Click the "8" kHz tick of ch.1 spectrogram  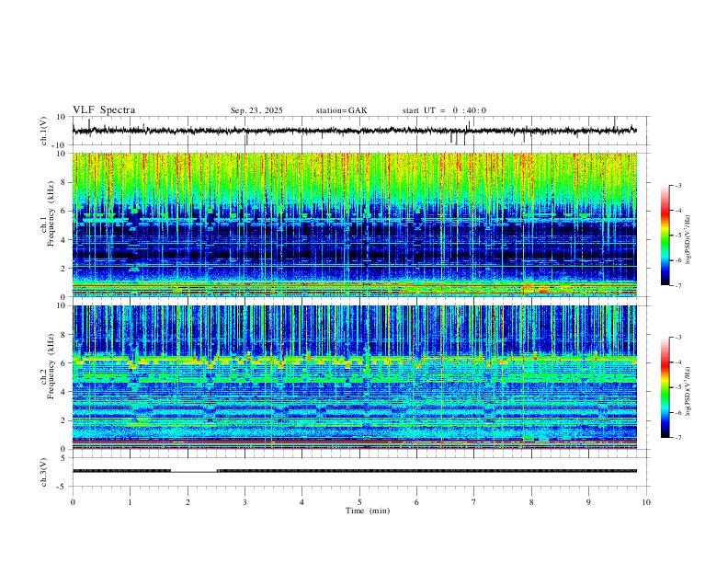point(65,182)
